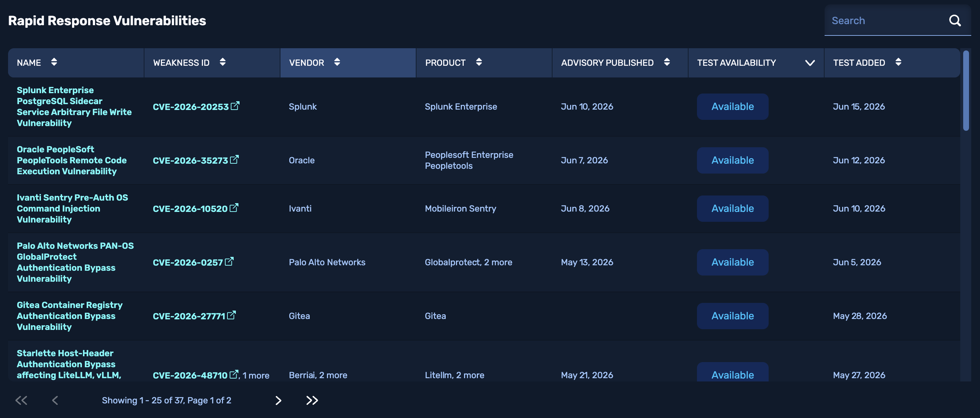Open Splunk Enterprise PostgreSQL Sidecar vulnerability

tap(74, 106)
